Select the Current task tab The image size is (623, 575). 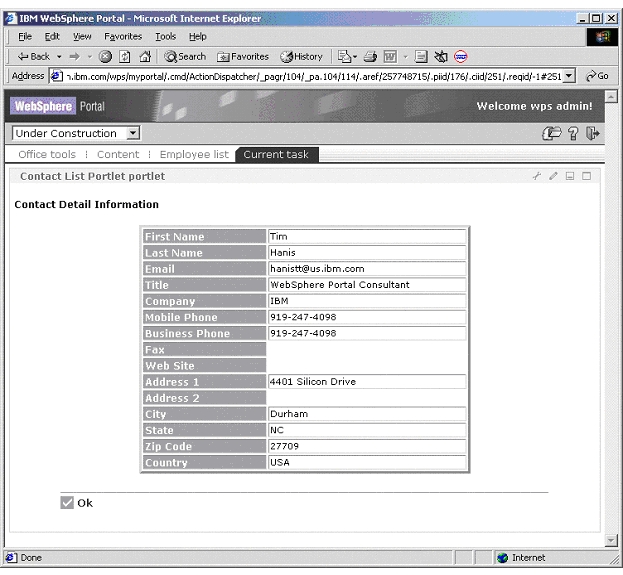(x=277, y=154)
